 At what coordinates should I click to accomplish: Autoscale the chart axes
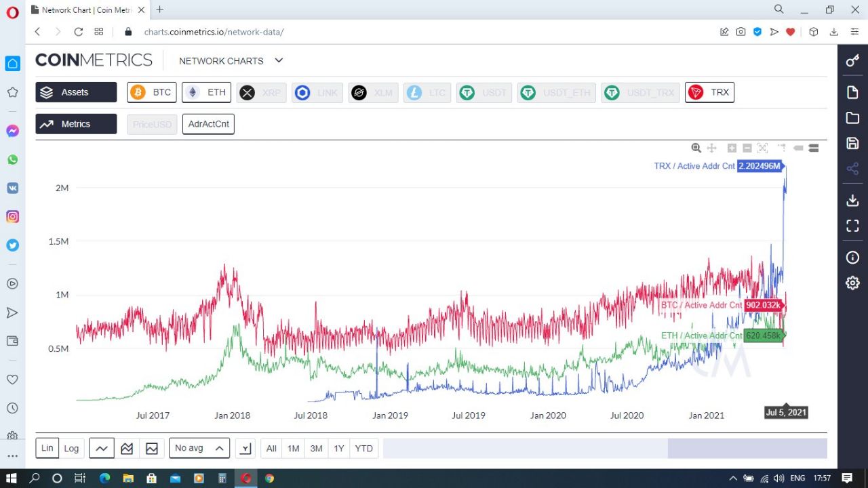(x=762, y=148)
